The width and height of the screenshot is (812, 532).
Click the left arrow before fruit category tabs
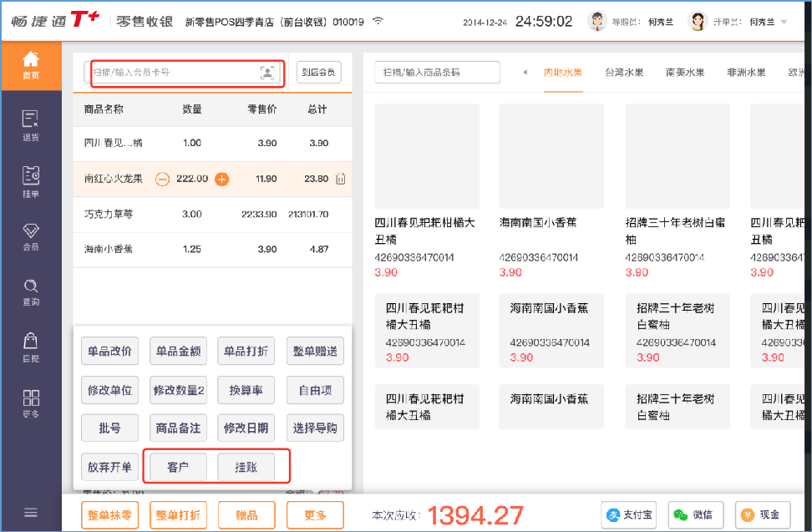tap(525, 72)
